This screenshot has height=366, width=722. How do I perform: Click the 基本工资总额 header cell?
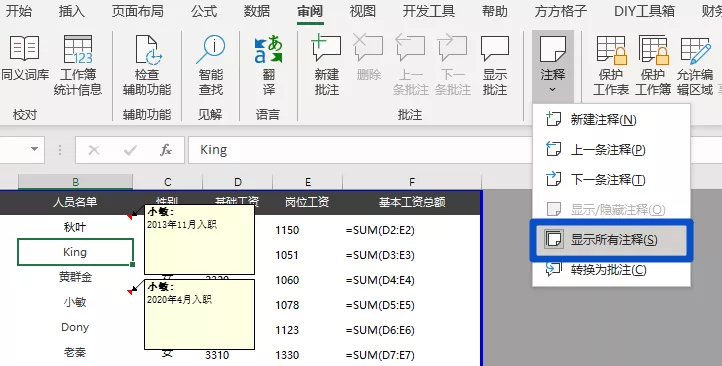412,202
